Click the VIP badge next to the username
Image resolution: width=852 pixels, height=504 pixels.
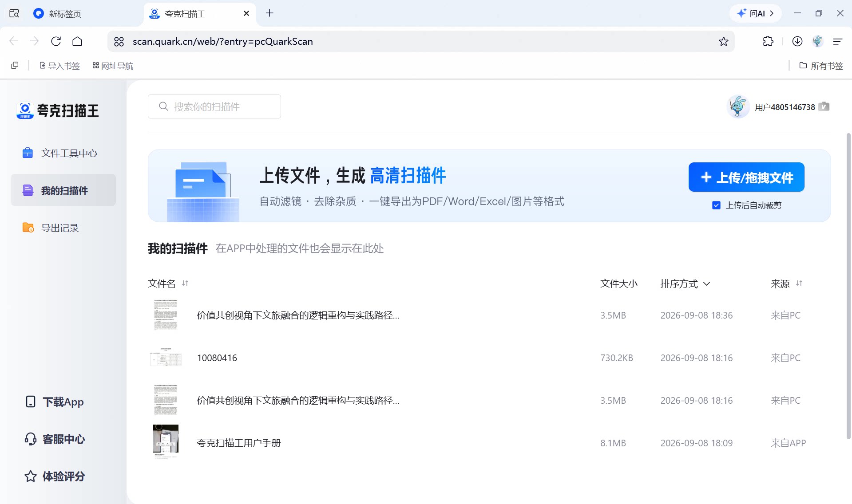(824, 106)
